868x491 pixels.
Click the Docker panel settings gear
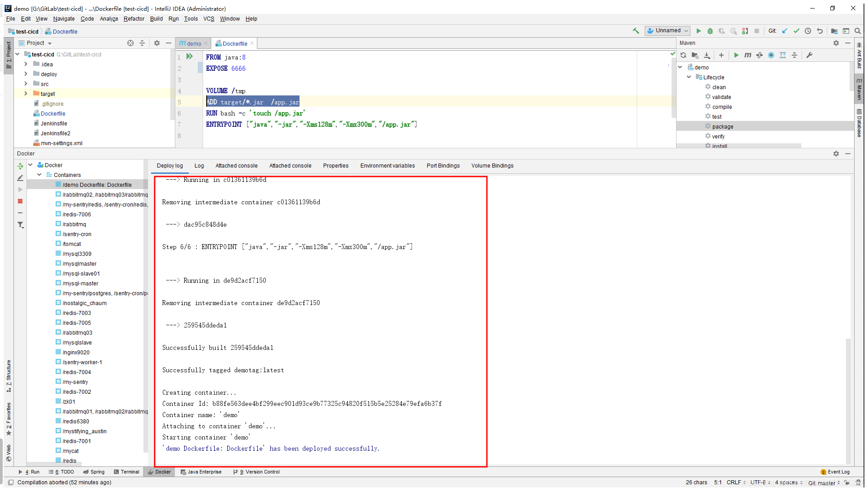coord(836,154)
